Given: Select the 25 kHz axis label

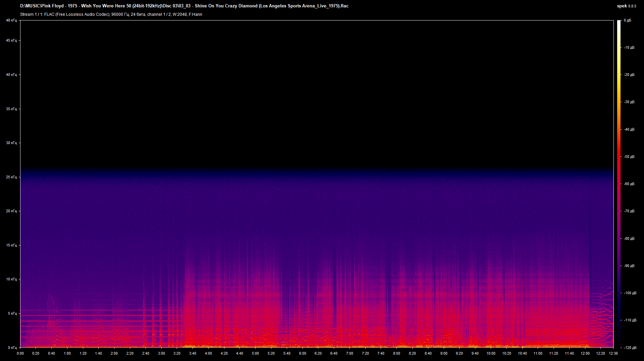Looking at the screenshot, I should (x=11, y=177).
